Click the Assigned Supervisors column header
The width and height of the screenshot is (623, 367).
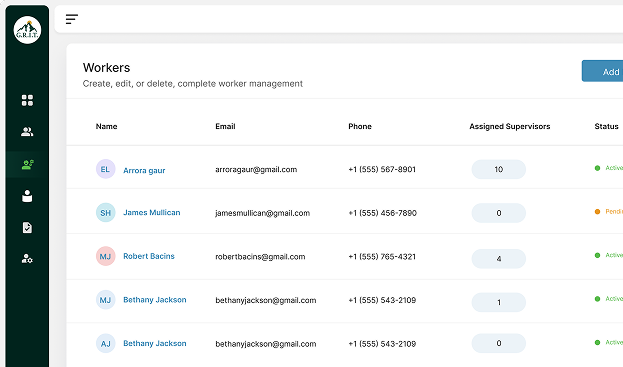510,126
